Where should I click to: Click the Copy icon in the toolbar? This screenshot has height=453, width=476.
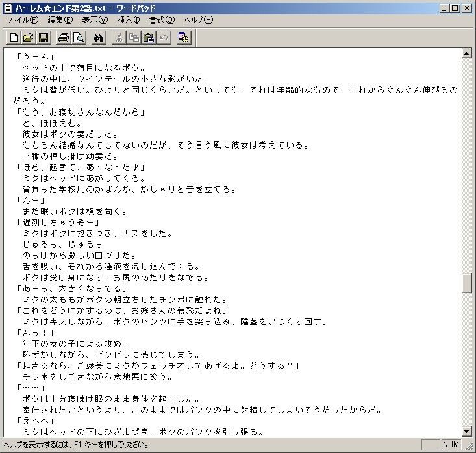[134, 38]
